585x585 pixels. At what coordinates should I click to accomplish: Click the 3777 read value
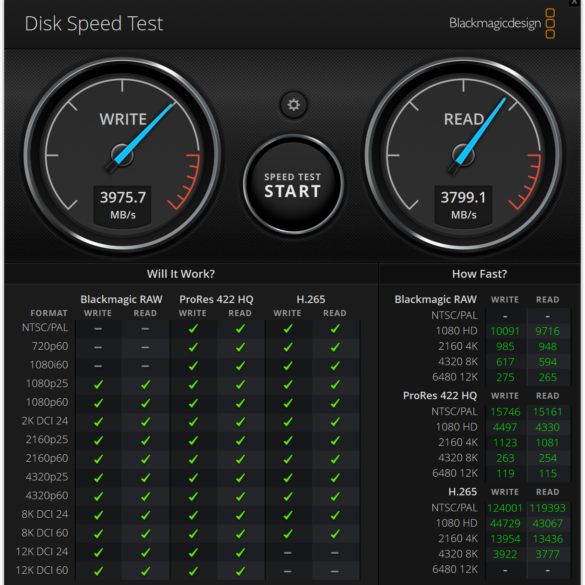pyautogui.click(x=547, y=554)
